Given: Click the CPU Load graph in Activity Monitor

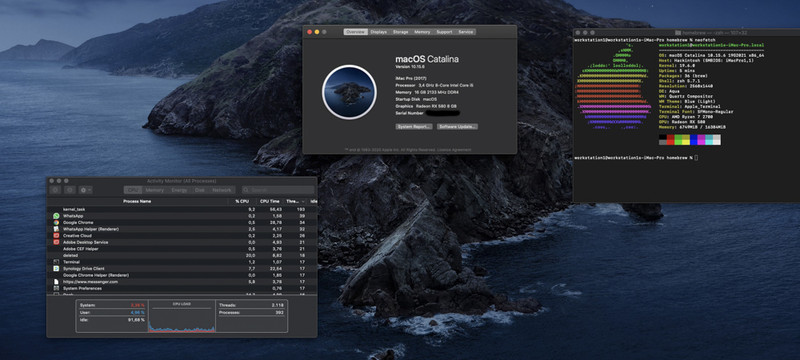Looking at the screenshot, I should (x=182, y=317).
